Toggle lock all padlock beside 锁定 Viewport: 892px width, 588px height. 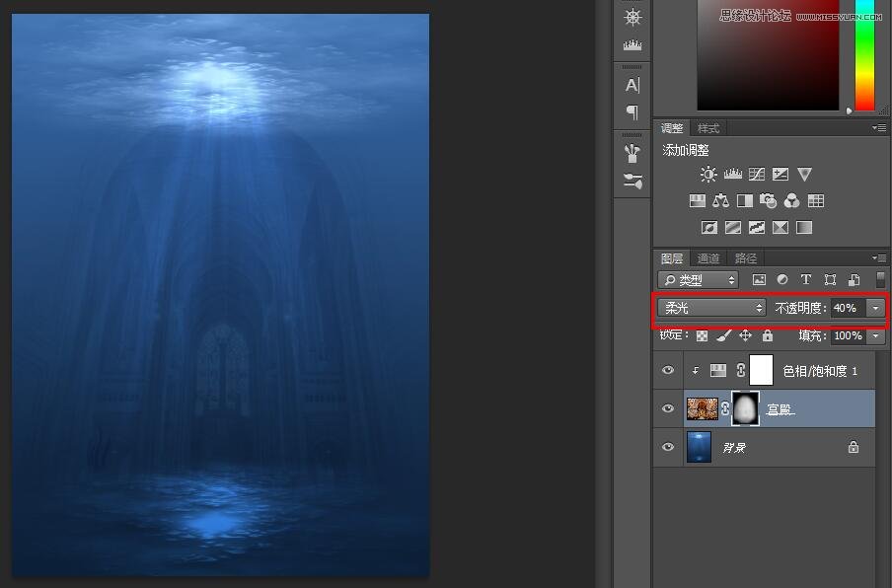tap(768, 335)
